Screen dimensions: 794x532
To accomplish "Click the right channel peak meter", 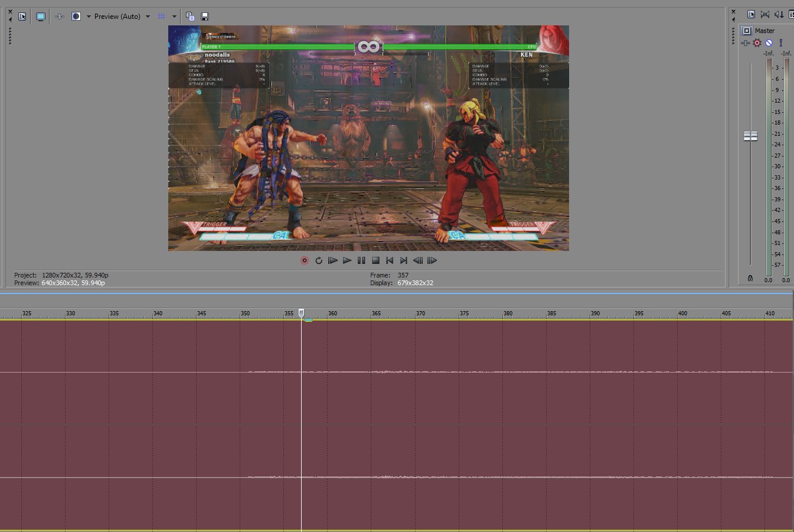I will (786, 167).
